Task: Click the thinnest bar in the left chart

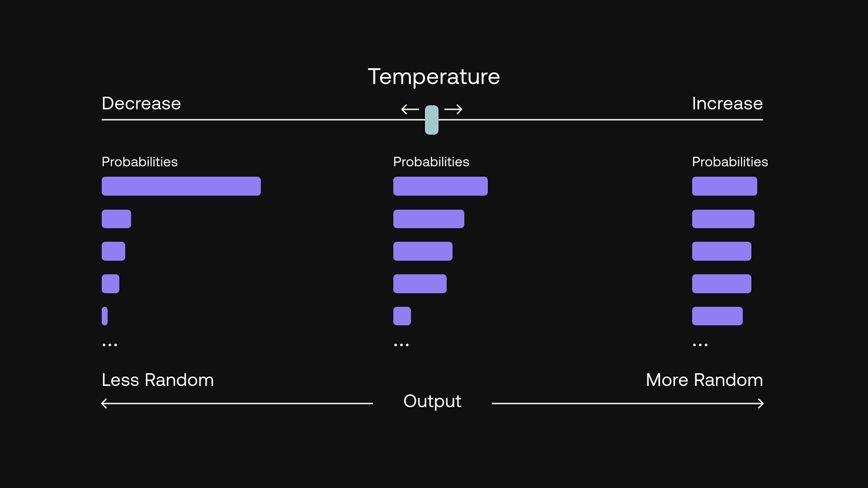Action: pyautogui.click(x=105, y=316)
